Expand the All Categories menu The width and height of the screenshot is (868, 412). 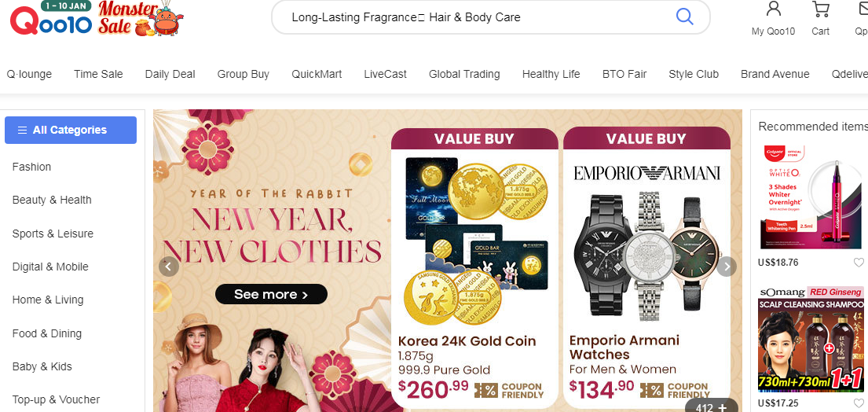click(71, 131)
